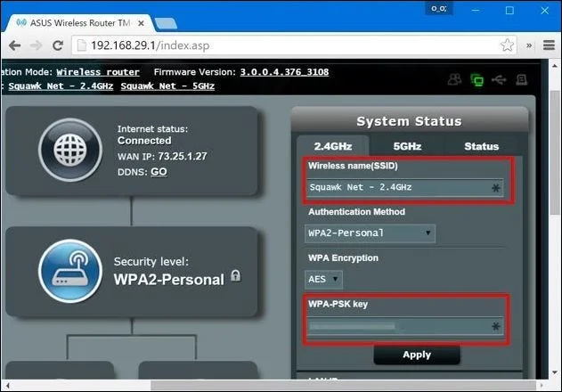Click the green network client status icon

click(x=476, y=80)
